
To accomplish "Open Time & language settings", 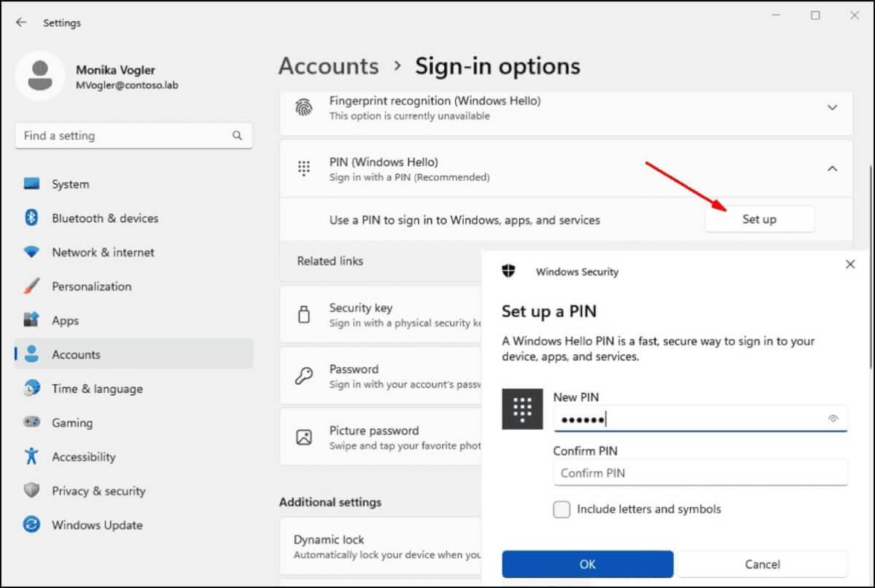I will (134, 388).
